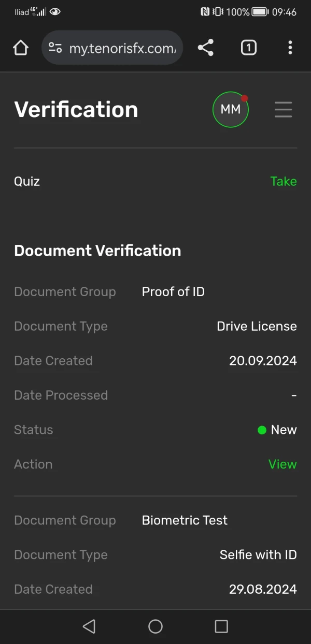311x644 pixels.
Task: Expand the hamburger navigation menu
Action: 283,109
